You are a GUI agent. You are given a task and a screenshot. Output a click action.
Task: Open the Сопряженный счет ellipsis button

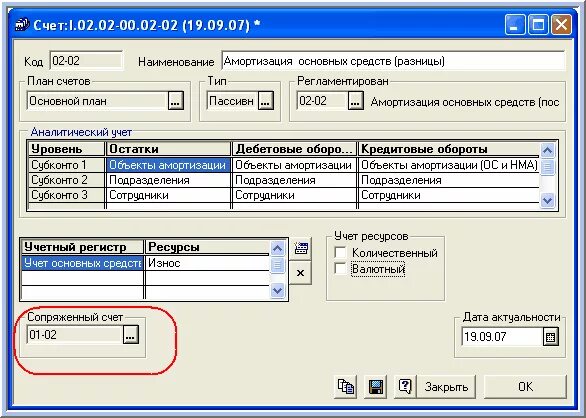pos(131,335)
